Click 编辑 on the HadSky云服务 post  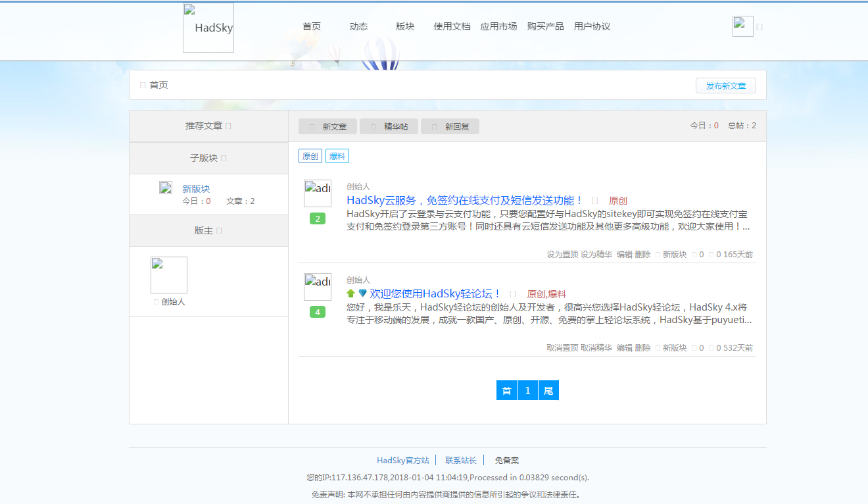point(624,255)
